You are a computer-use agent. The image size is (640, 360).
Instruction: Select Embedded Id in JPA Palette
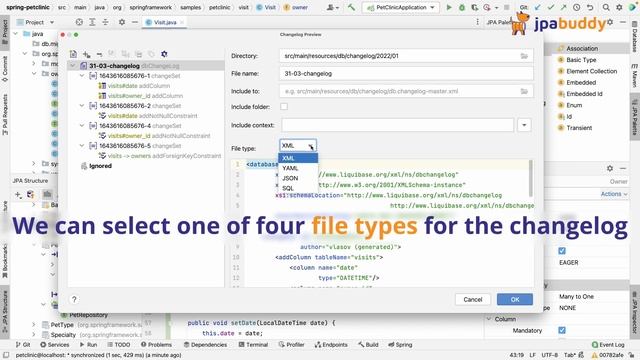(x=584, y=93)
